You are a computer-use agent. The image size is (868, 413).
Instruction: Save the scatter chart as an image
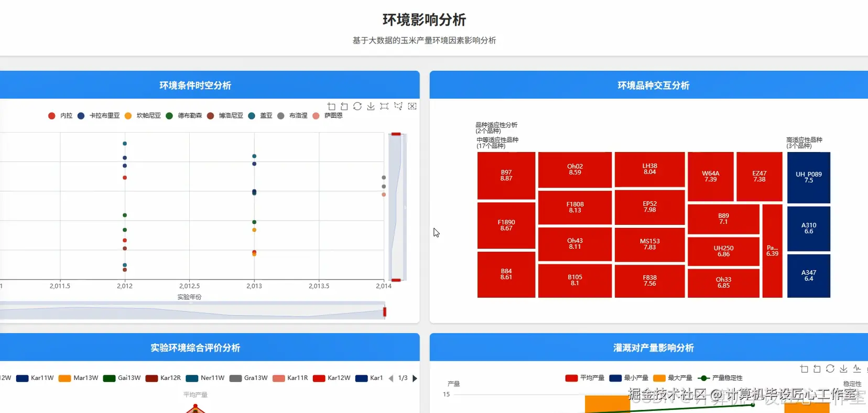click(371, 106)
